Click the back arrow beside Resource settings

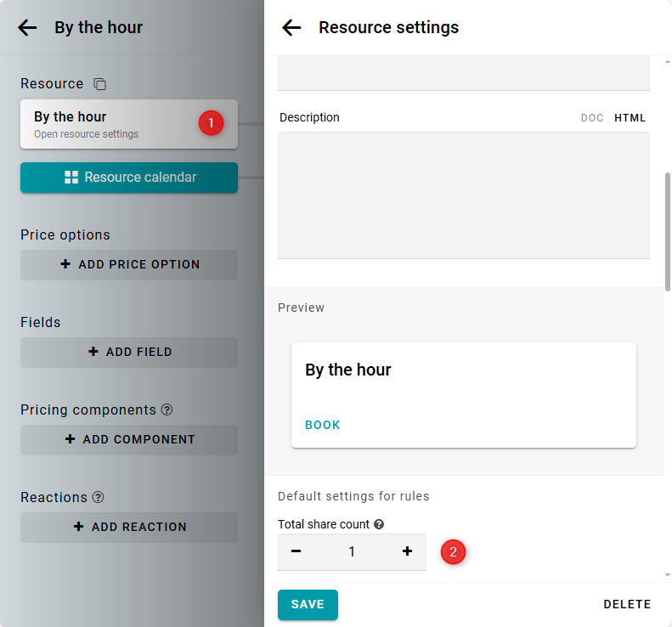coord(291,28)
